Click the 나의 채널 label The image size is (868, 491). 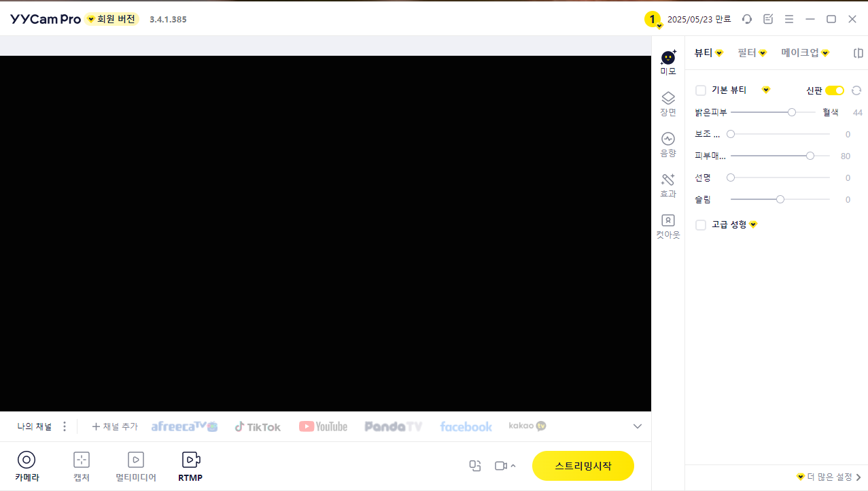(35, 426)
